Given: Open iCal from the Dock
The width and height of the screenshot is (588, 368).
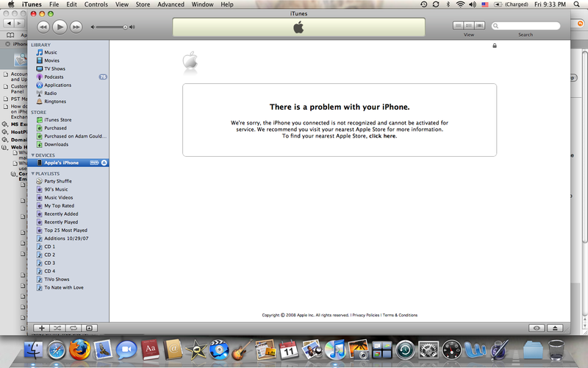Looking at the screenshot, I should (289, 350).
